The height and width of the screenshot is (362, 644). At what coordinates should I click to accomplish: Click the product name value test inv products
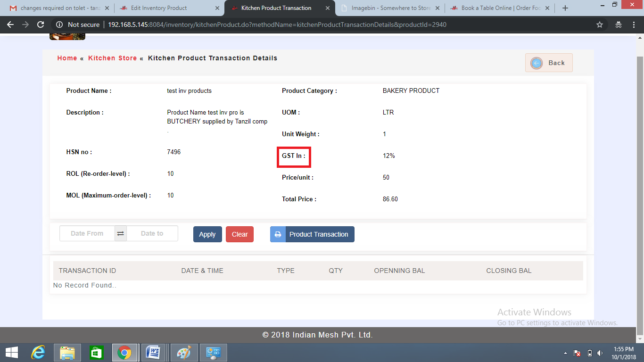190,90
